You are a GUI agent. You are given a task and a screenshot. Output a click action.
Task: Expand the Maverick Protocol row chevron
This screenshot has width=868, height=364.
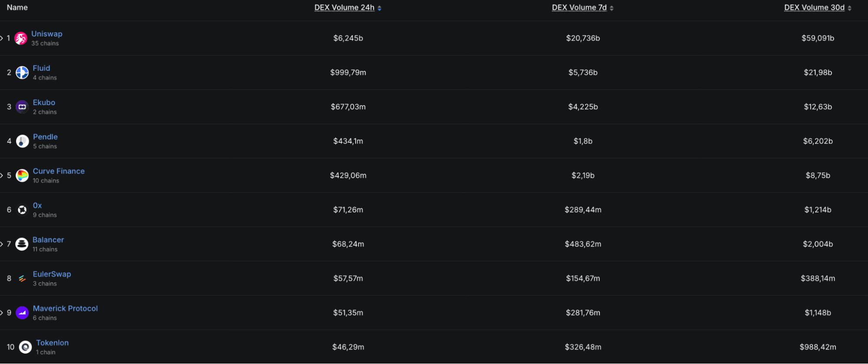click(x=2, y=313)
